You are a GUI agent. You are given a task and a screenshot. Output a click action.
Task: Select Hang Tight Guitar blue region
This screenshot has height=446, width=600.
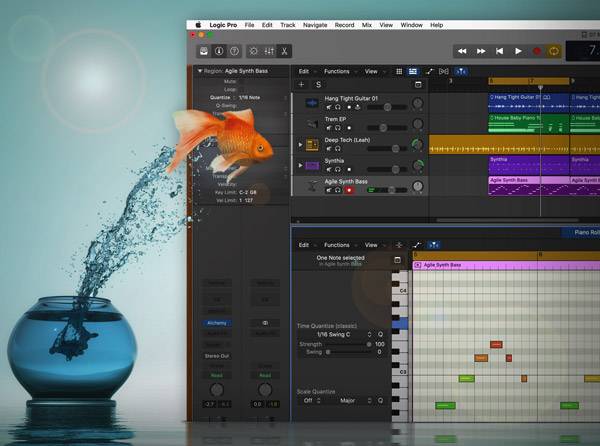click(x=528, y=103)
